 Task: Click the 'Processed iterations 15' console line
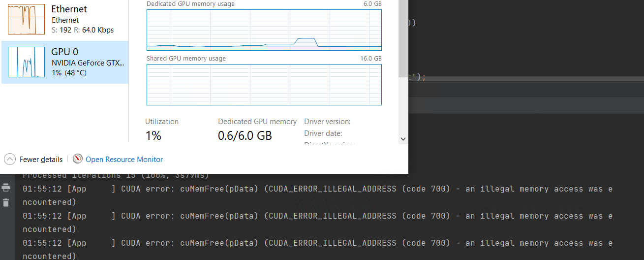pyautogui.click(x=116, y=175)
